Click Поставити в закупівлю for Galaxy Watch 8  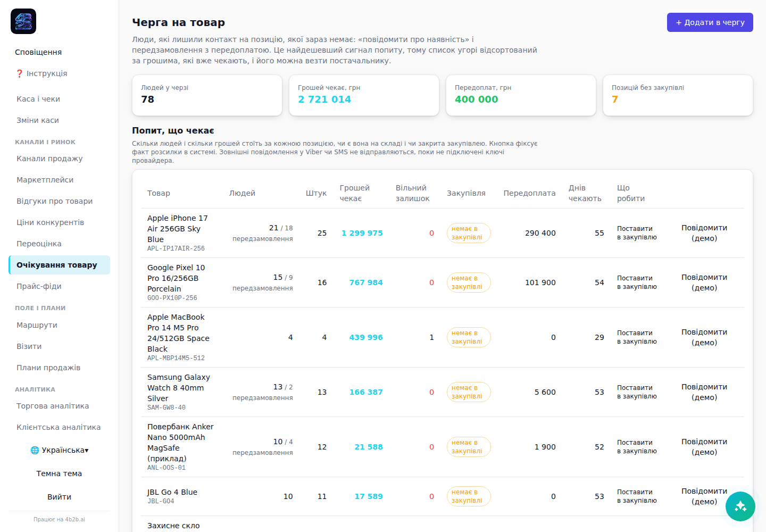(637, 392)
